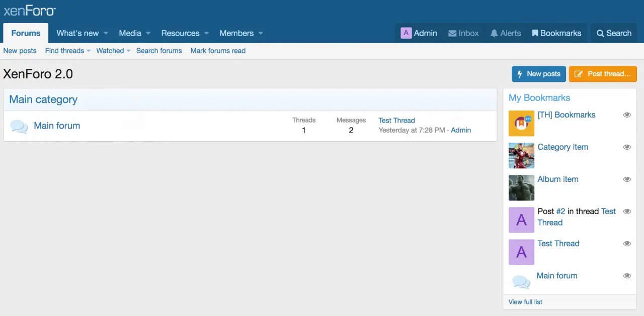Image resolution: width=644 pixels, height=316 pixels.
Task: Open the Main category heading link
Action: 43,99
